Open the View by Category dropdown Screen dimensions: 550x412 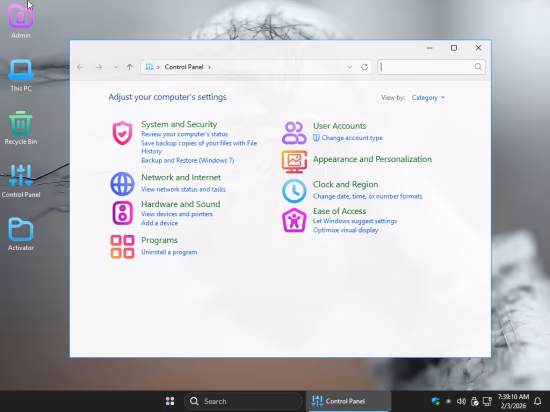(x=428, y=97)
